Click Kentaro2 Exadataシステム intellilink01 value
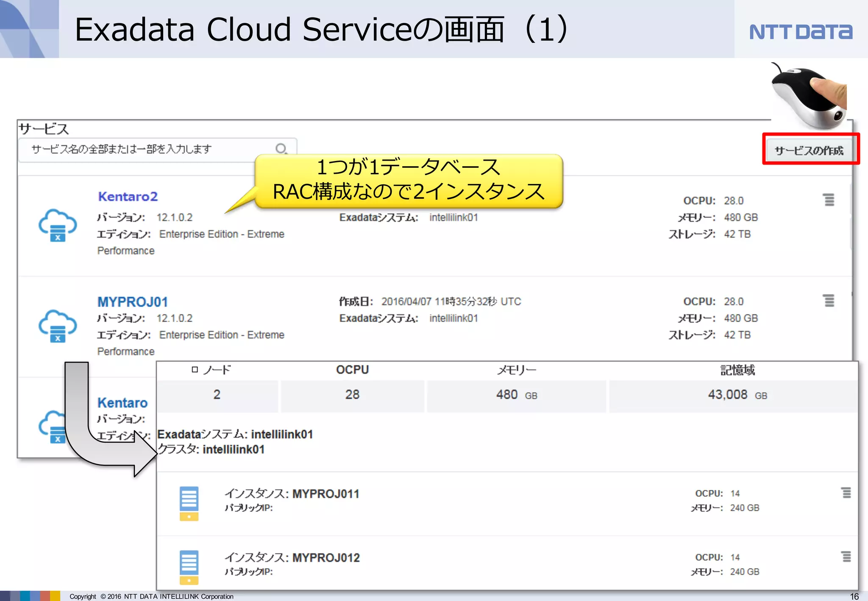Viewport: 868px width, 601px height. [x=453, y=217]
